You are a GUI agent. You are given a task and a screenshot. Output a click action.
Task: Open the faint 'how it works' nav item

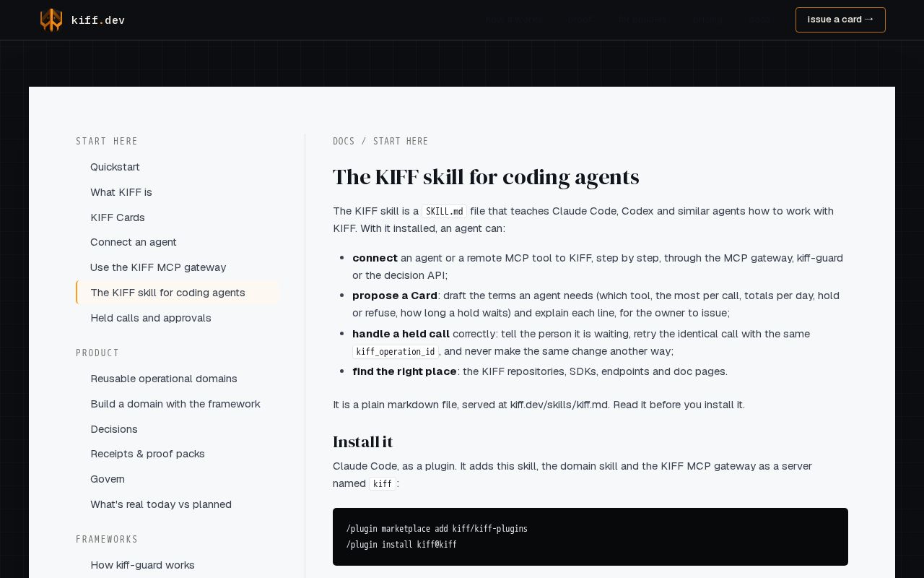click(x=513, y=20)
